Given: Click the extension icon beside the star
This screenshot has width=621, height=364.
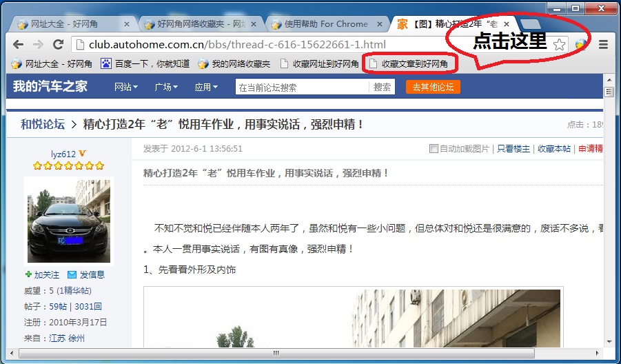Looking at the screenshot, I should [x=581, y=44].
